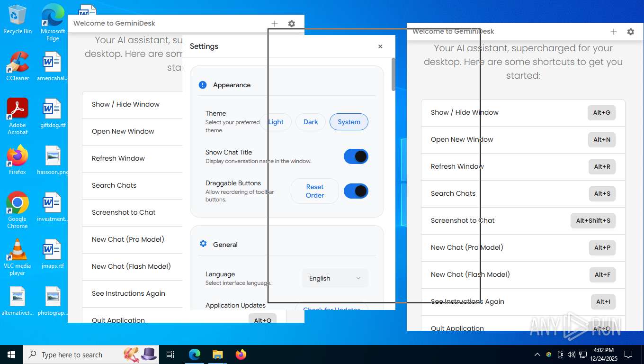The height and width of the screenshot is (364, 644).
Task: Click 'Open New Window' in left window
Action: tap(123, 131)
